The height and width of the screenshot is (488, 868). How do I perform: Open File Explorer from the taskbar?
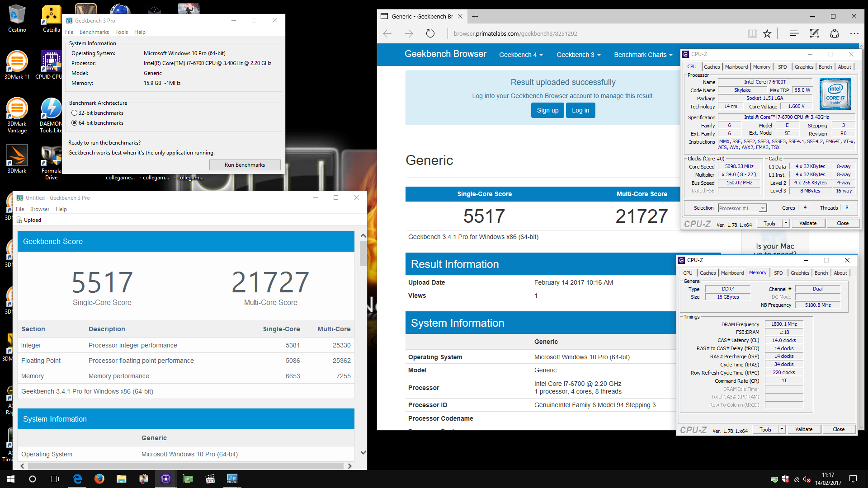pos(121,479)
